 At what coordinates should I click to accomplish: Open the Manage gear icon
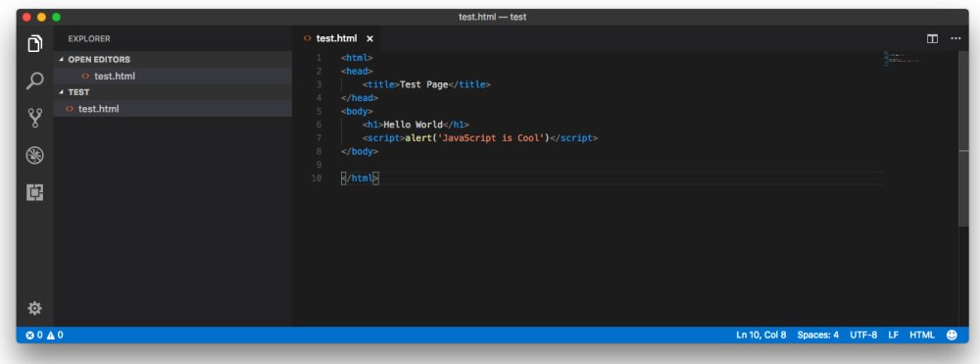(35, 308)
